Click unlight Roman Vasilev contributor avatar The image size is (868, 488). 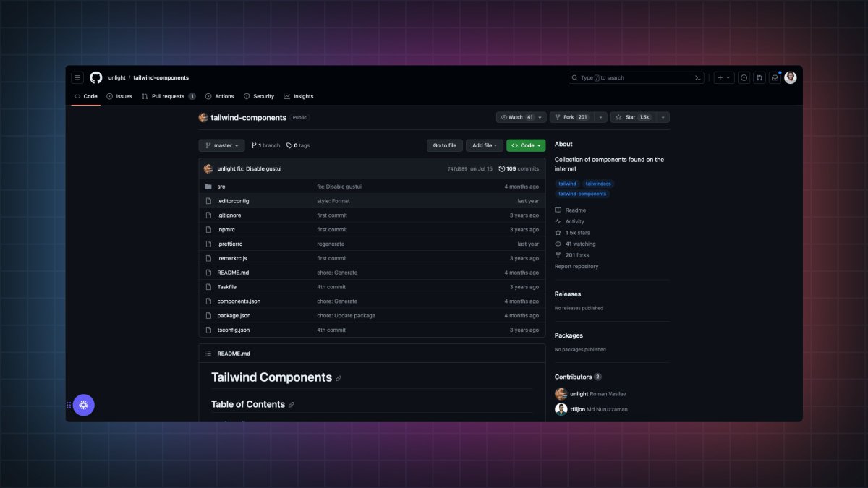pyautogui.click(x=561, y=394)
